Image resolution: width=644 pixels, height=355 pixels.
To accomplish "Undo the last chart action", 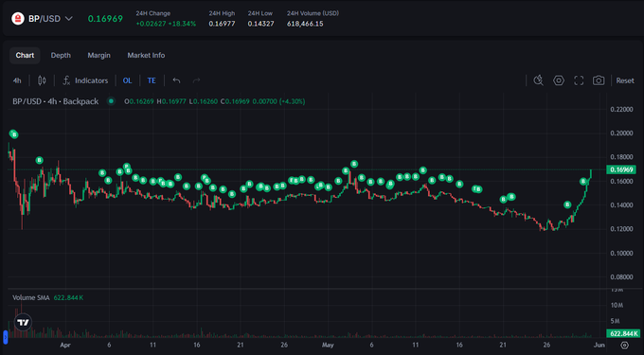I will tap(176, 80).
